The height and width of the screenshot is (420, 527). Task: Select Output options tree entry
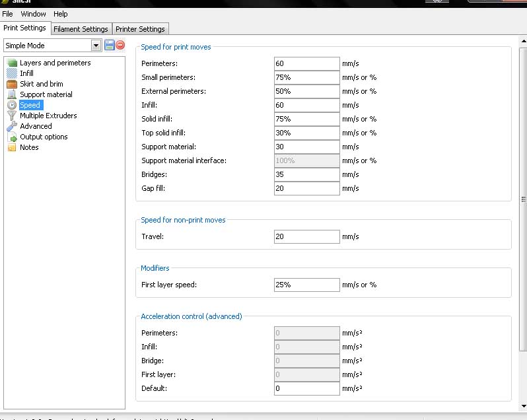point(44,137)
